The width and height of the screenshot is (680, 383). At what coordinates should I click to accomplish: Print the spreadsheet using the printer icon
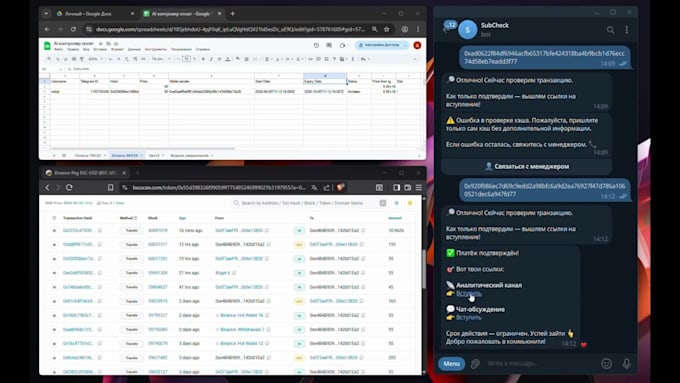pyautogui.click(x=74, y=59)
